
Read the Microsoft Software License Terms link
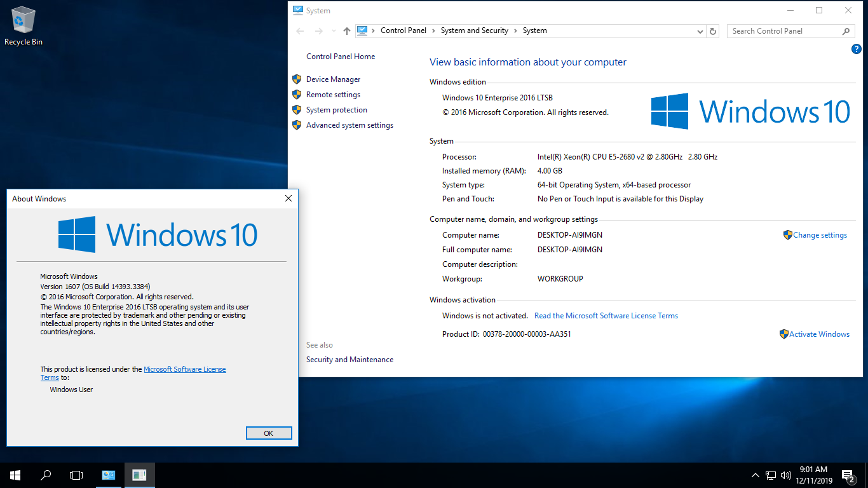pos(606,316)
